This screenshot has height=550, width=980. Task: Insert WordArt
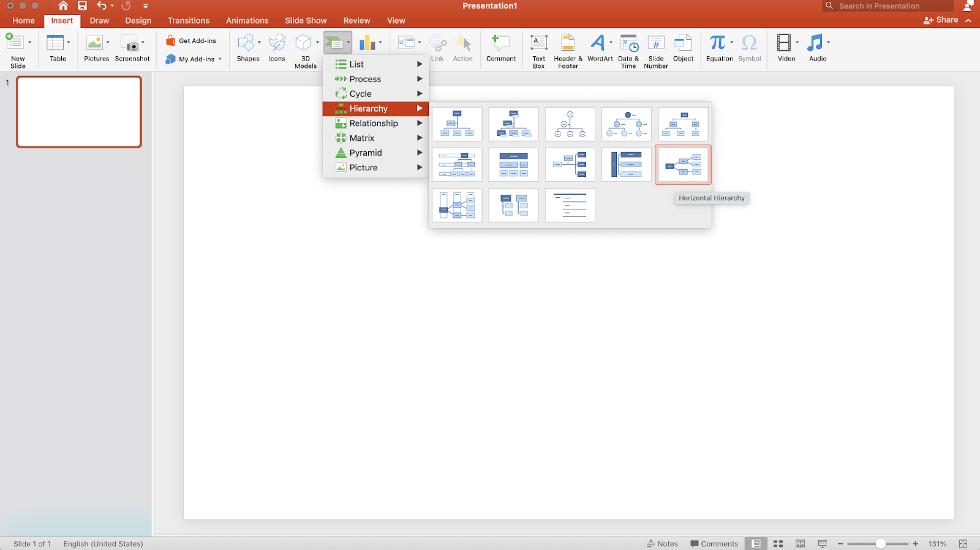[x=599, y=48]
